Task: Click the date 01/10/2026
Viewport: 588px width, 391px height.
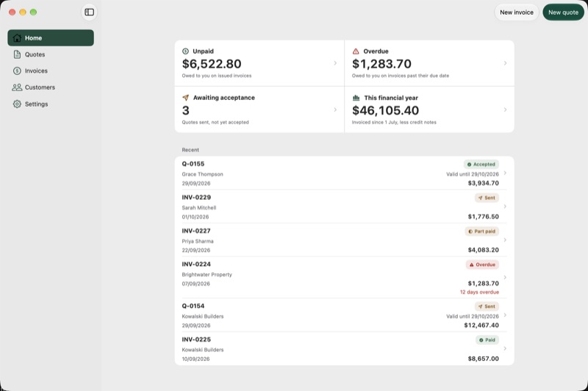Action: (x=196, y=217)
